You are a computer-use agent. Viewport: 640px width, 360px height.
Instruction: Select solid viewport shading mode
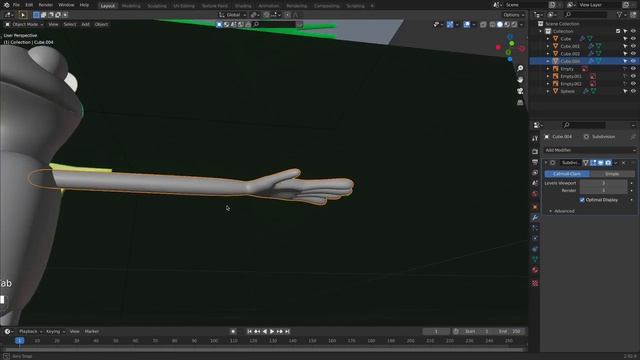(x=500, y=24)
